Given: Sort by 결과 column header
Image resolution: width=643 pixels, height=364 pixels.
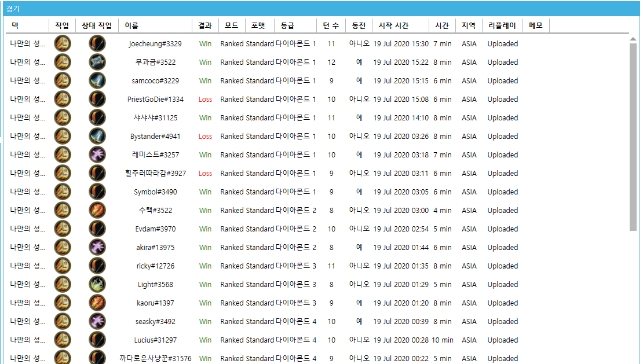Looking at the screenshot, I should [x=205, y=25].
